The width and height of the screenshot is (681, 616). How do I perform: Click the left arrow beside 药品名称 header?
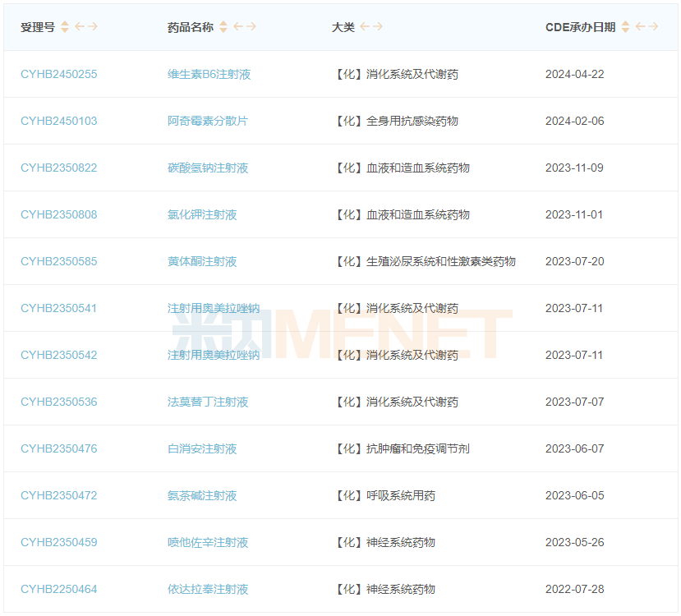pyautogui.click(x=238, y=26)
